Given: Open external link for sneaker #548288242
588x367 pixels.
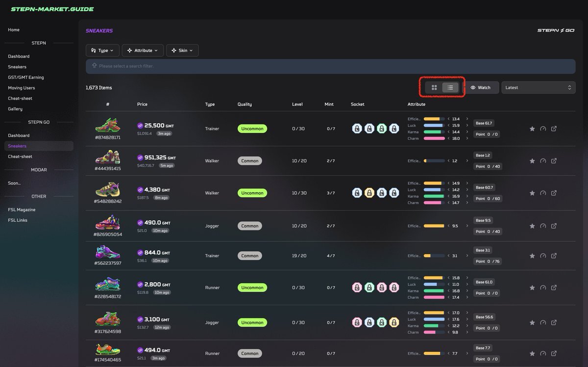Looking at the screenshot, I should click(554, 193).
